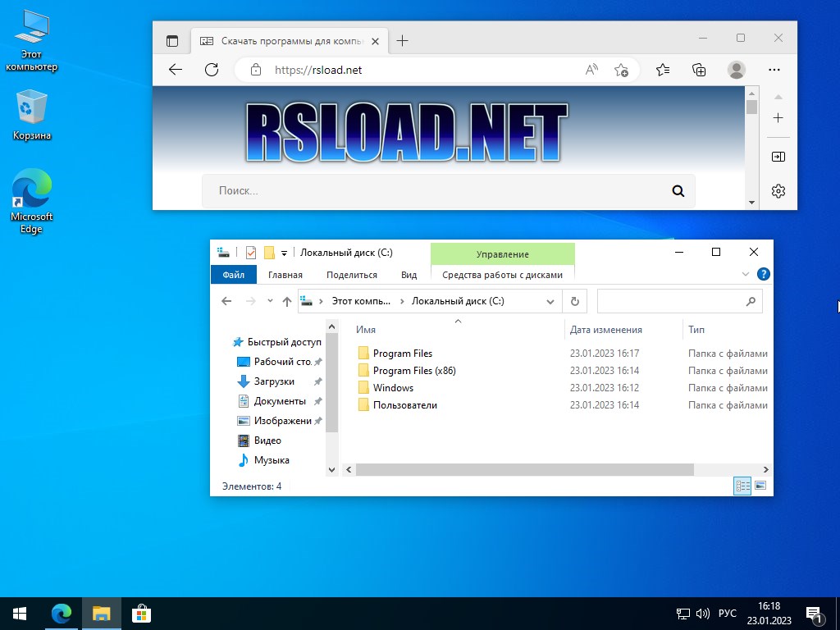Select Загрузки in Quick access
Screen dimensions: 840x630
click(x=274, y=381)
